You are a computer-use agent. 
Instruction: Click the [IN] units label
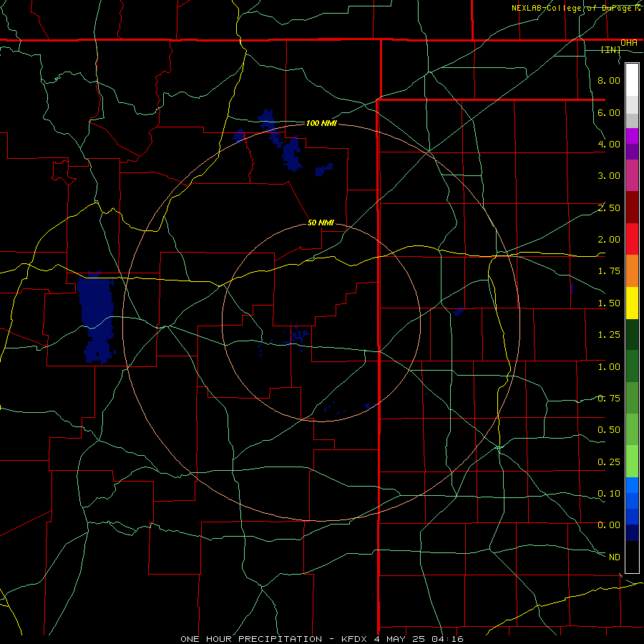tap(610, 49)
